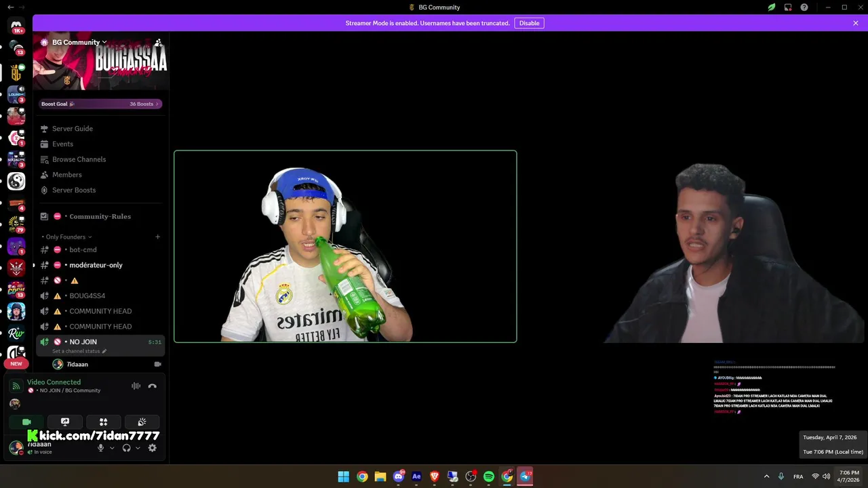The image size is (868, 488).
Task: Launch Spotify from the taskbar
Action: click(489, 476)
